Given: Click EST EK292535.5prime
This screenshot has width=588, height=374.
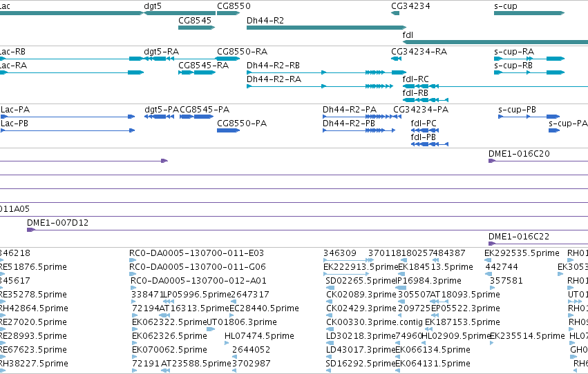Looking at the screenshot, I should click(x=522, y=253).
